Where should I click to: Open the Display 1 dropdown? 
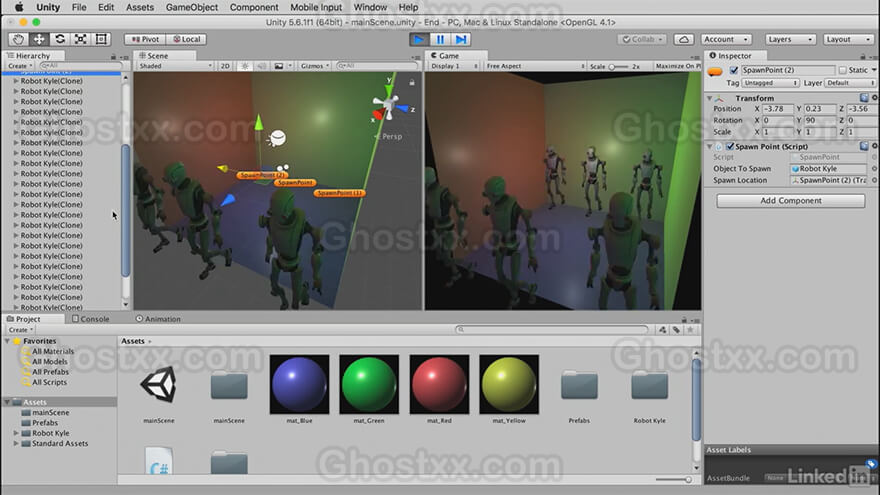[x=453, y=66]
